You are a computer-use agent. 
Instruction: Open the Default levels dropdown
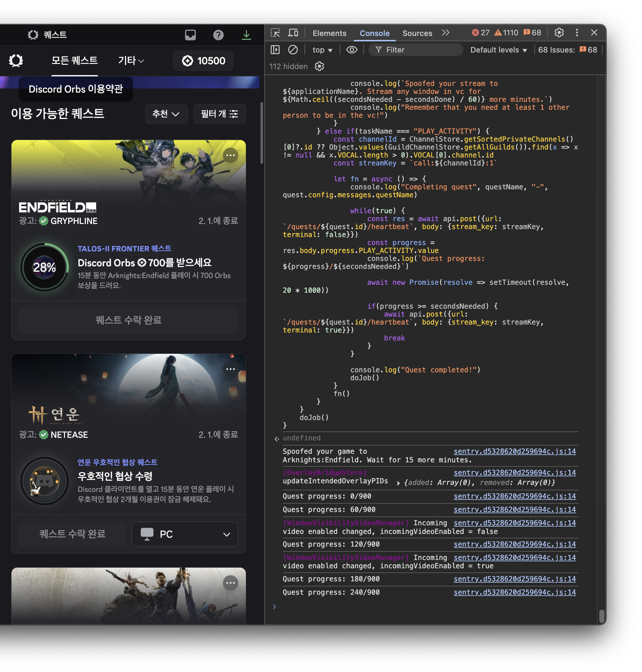pyautogui.click(x=498, y=50)
